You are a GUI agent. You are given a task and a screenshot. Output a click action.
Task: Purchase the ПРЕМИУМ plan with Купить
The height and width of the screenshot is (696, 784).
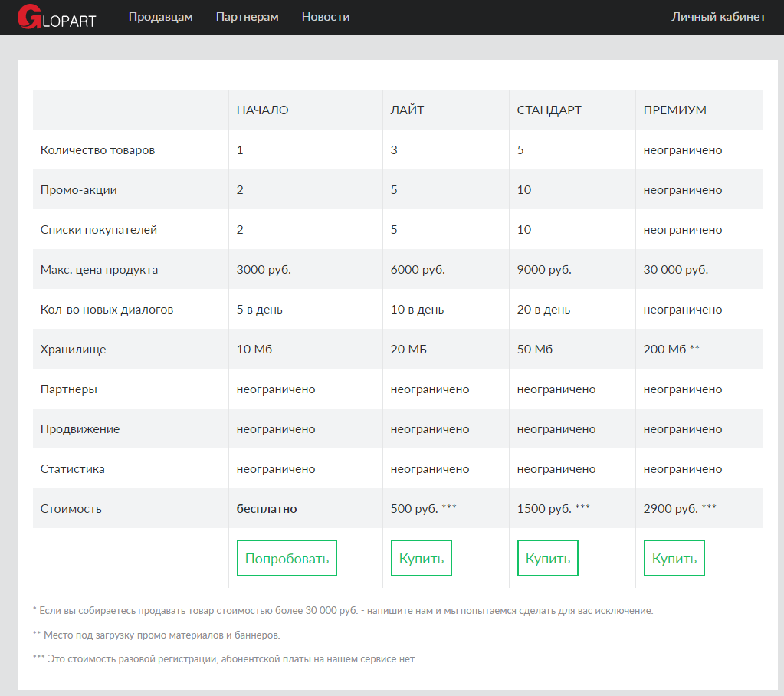click(674, 558)
